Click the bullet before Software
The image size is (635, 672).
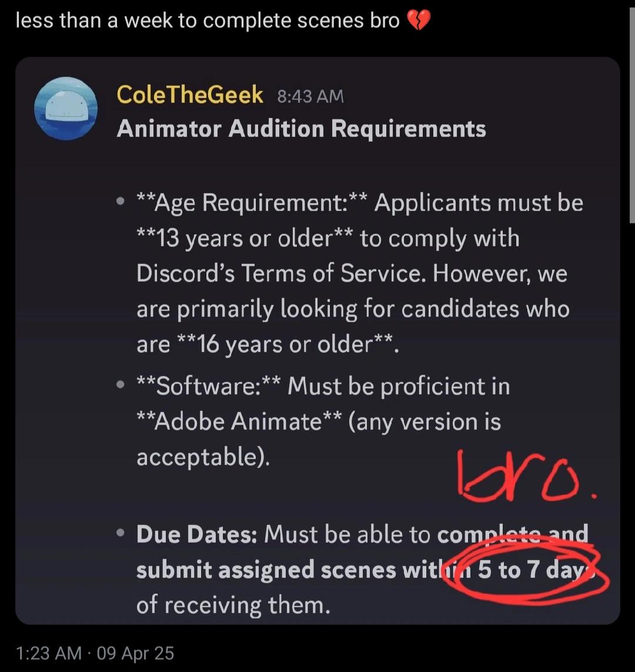coord(121,386)
